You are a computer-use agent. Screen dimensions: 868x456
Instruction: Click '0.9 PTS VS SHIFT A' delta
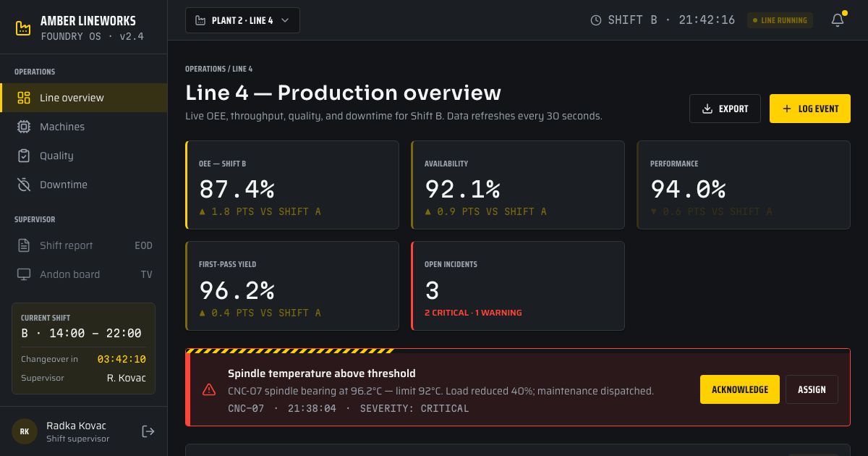coord(492,211)
